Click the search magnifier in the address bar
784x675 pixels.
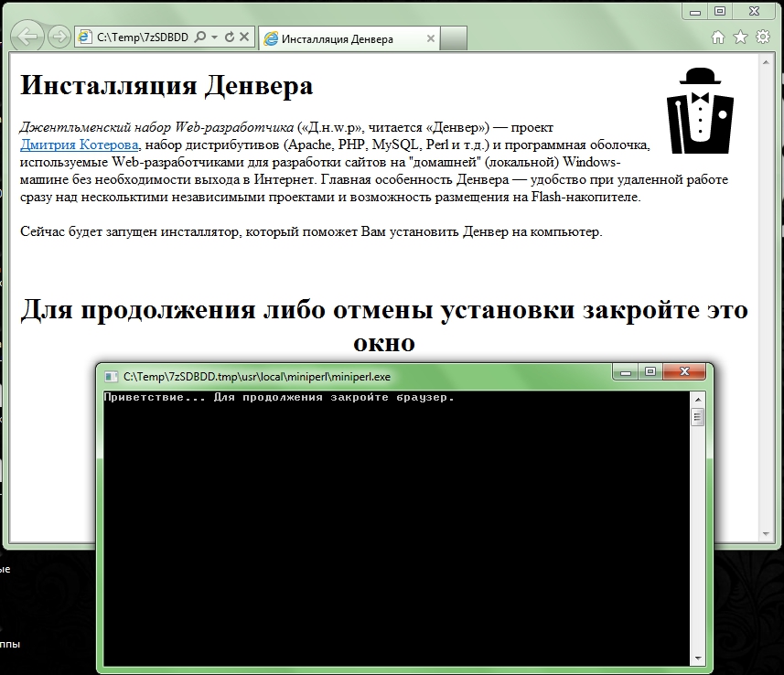(199, 37)
